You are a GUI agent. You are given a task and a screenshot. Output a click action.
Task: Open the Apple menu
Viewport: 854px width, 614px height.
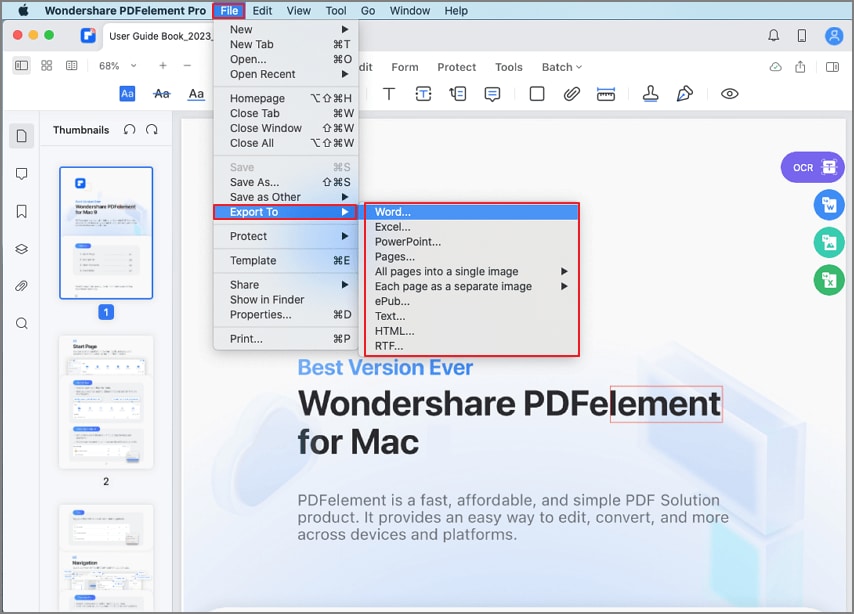pyautogui.click(x=23, y=10)
